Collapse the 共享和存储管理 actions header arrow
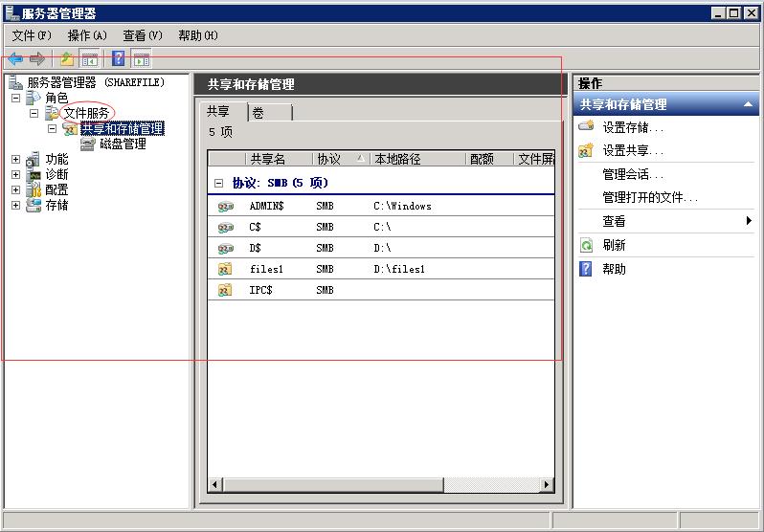 748,104
